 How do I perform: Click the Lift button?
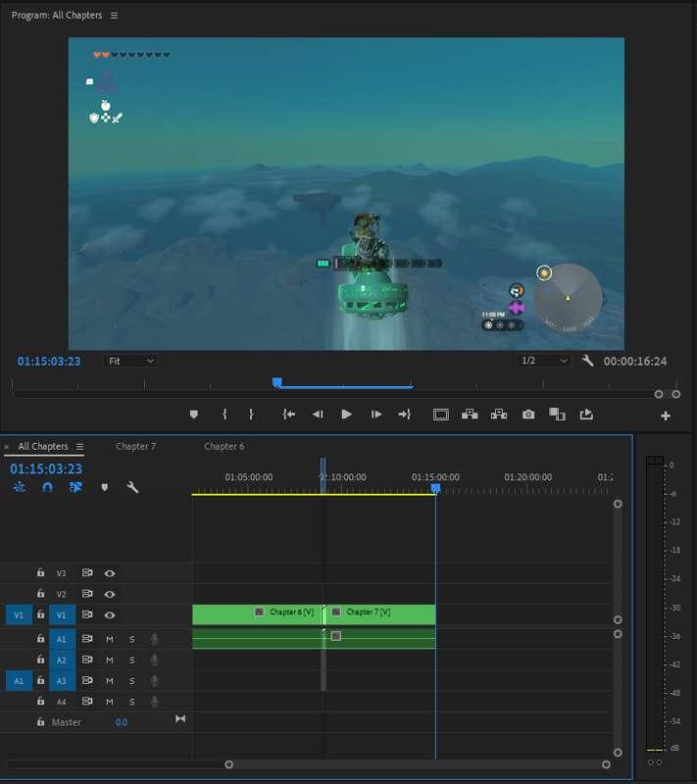point(470,414)
